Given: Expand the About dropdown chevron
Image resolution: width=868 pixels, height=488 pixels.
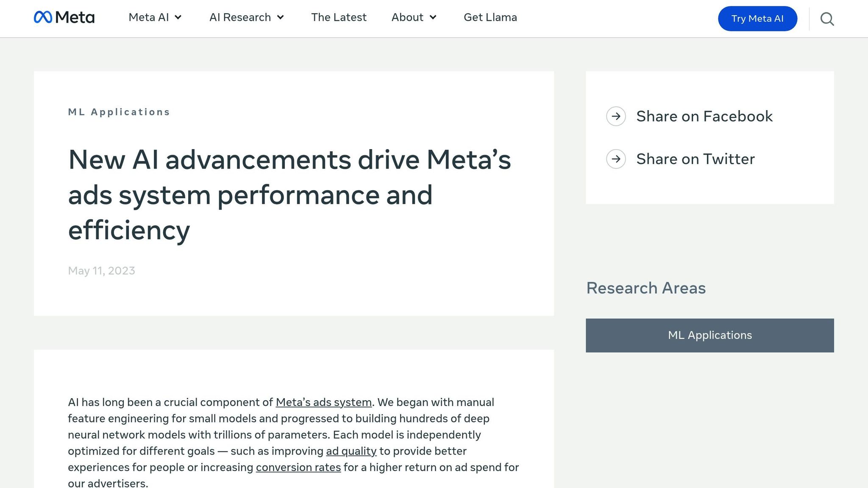Looking at the screenshot, I should (x=433, y=17).
